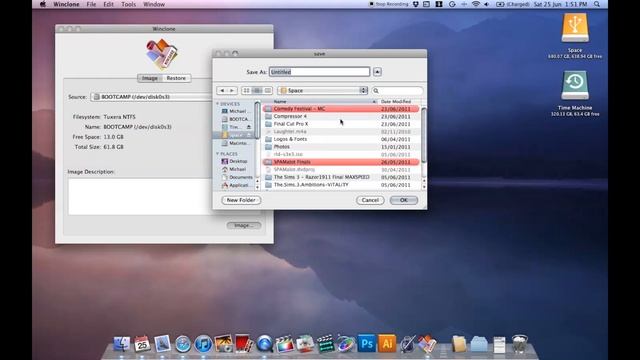
Task: Open iCal from the Dock
Action: click(142, 344)
